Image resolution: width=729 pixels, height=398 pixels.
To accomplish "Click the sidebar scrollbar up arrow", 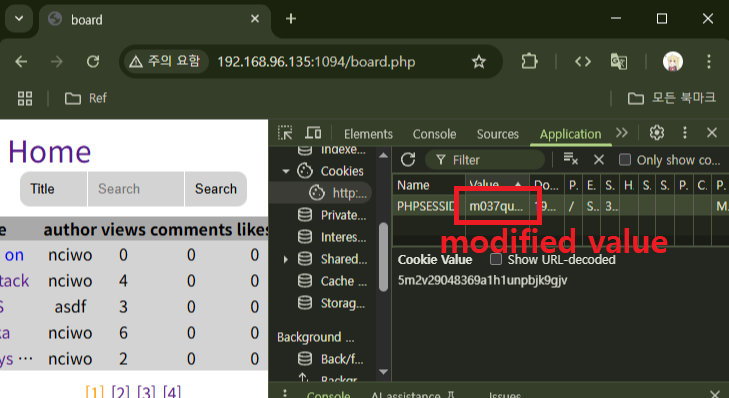I will 384,156.
